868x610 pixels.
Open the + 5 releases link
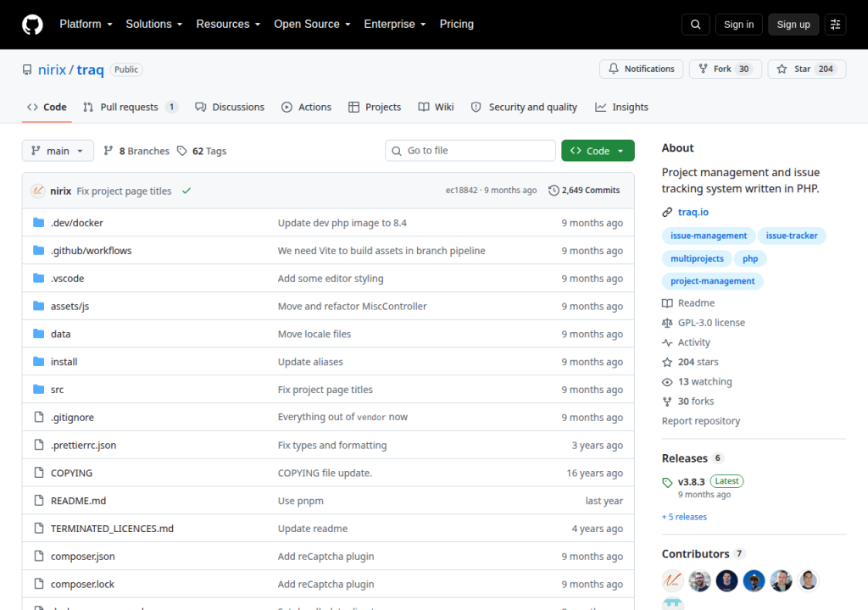684,517
